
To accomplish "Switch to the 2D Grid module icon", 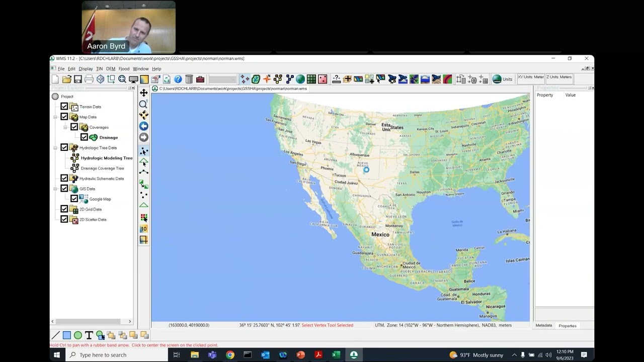I will point(311,79).
